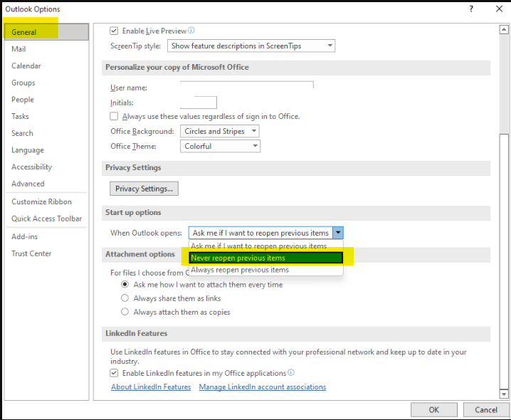Screen dimensions: 511x420
Task: Click the scrollbar up arrow
Action: click(x=504, y=30)
